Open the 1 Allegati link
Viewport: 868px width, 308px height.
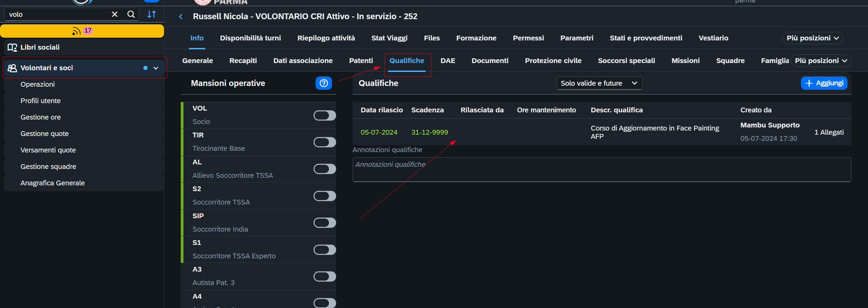[829, 132]
